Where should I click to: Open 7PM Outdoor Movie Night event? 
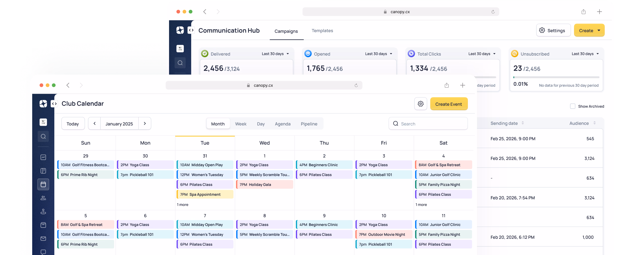point(384,234)
